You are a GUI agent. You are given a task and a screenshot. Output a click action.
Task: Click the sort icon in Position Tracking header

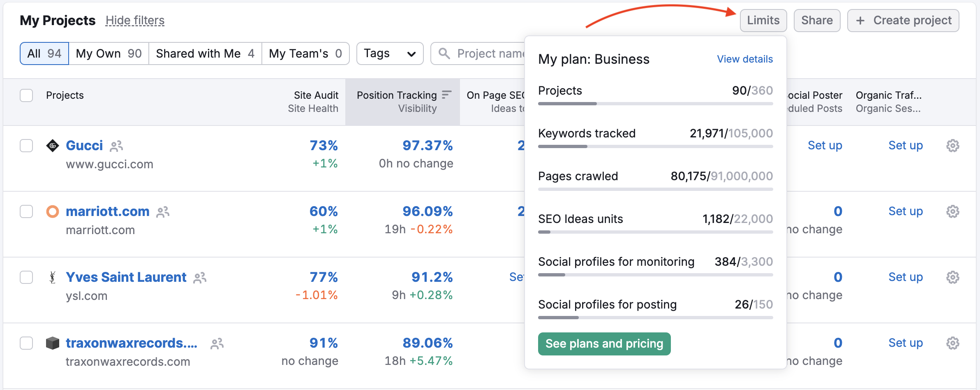tap(446, 95)
